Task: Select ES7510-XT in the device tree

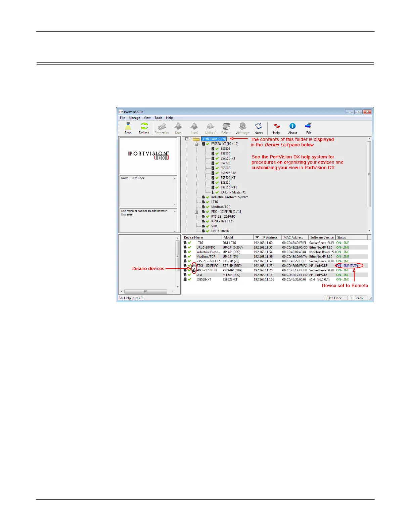Action: point(228,159)
